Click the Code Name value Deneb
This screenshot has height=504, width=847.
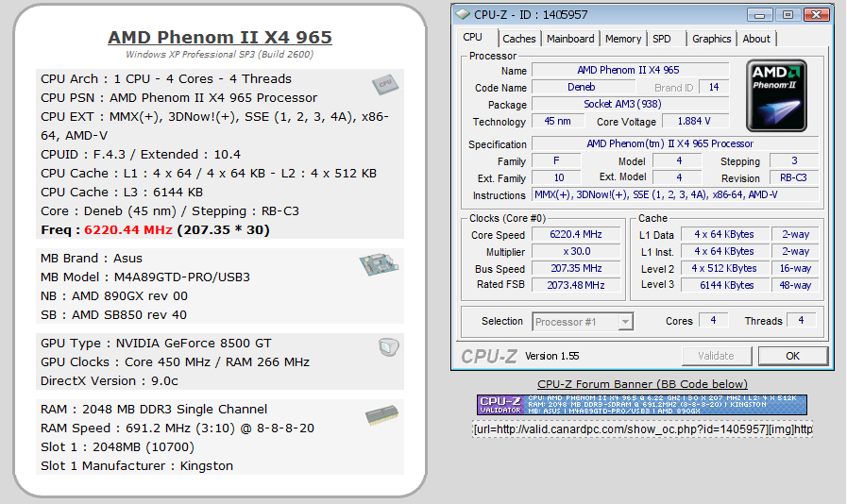582,87
